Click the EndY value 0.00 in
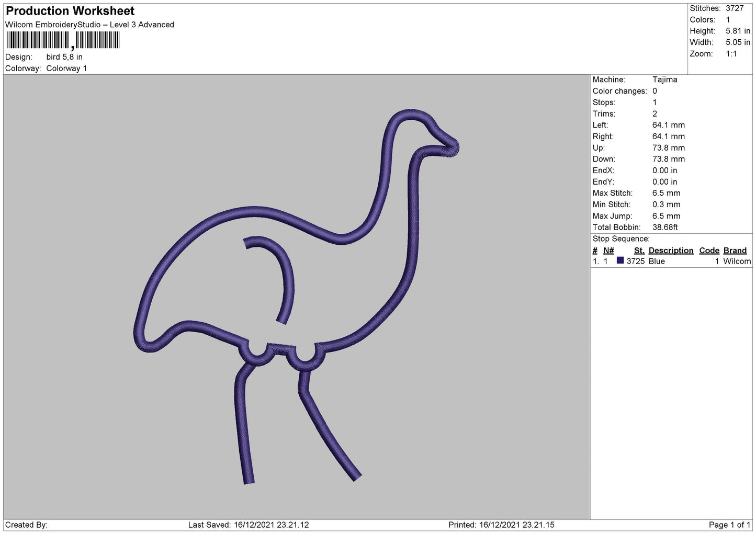The width and height of the screenshot is (756, 534). coord(664,182)
